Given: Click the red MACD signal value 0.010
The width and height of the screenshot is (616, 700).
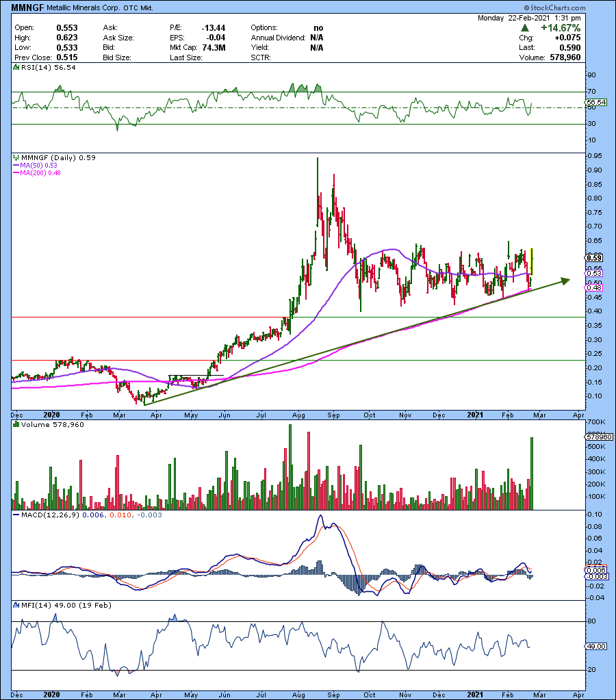Looking at the screenshot, I should coord(120,515).
